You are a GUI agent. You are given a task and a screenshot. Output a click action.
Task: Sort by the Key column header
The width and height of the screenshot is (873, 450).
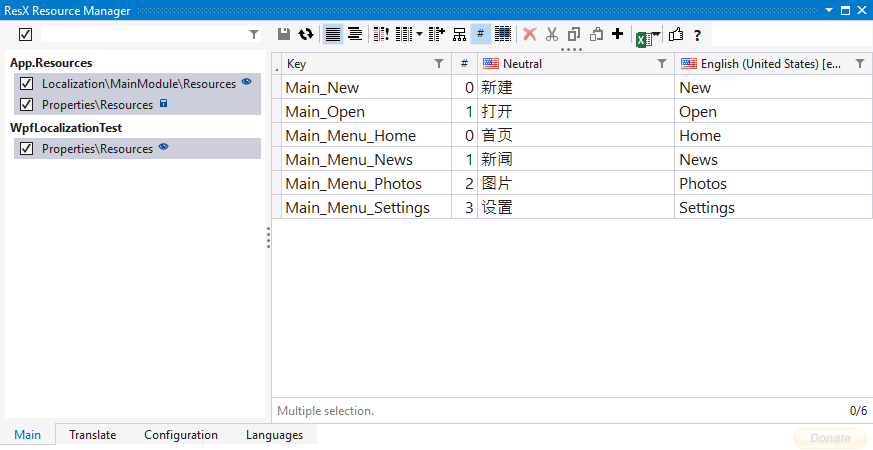[366, 63]
